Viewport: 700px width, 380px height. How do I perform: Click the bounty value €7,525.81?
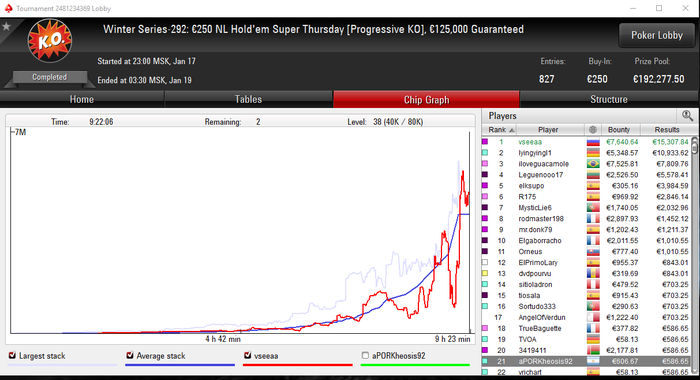coord(622,164)
